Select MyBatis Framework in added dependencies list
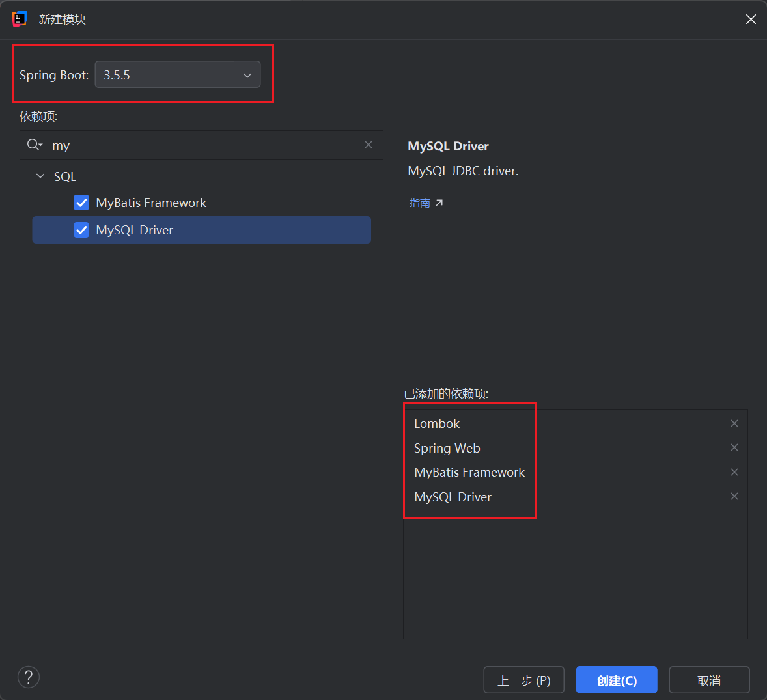 pyautogui.click(x=469, y=473)
